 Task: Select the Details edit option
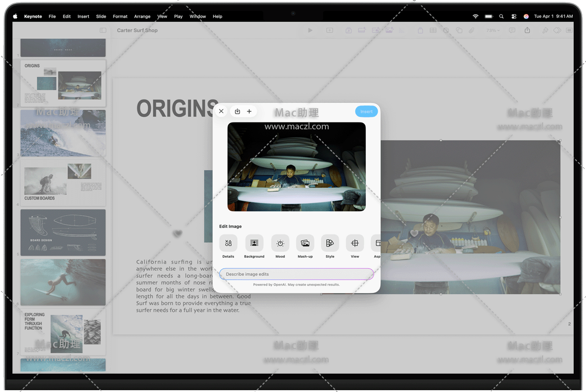(228, 243)
